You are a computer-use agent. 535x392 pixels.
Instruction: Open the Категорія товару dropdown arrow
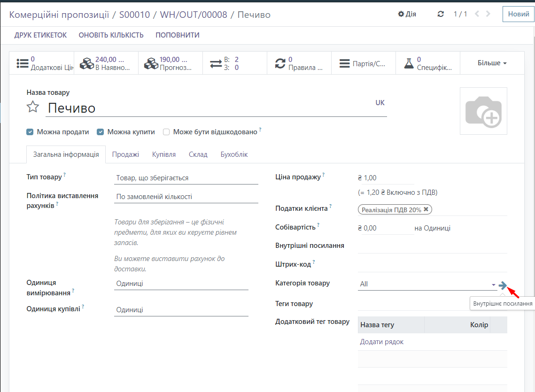(493, 285)
